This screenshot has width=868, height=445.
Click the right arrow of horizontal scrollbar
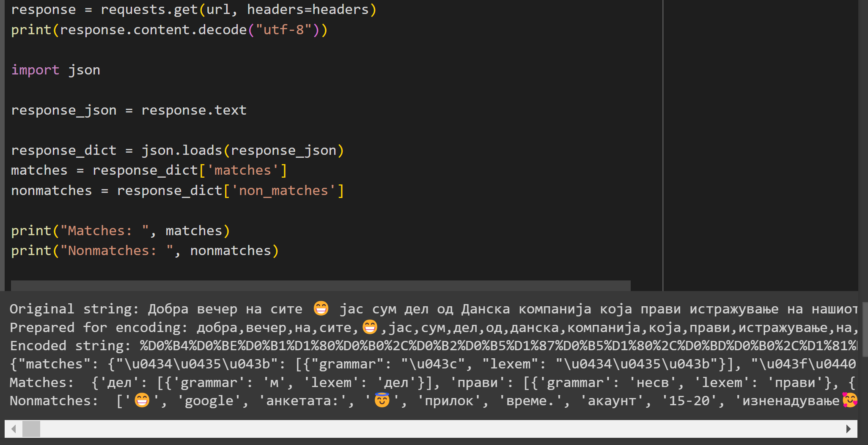click(848, 429)
